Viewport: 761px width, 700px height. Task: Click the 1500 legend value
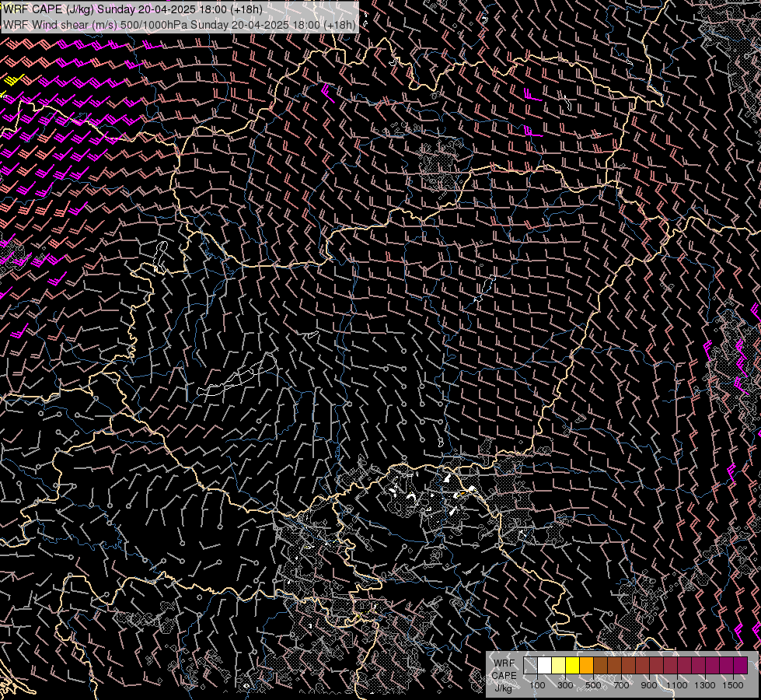click(x=733, y=685)
